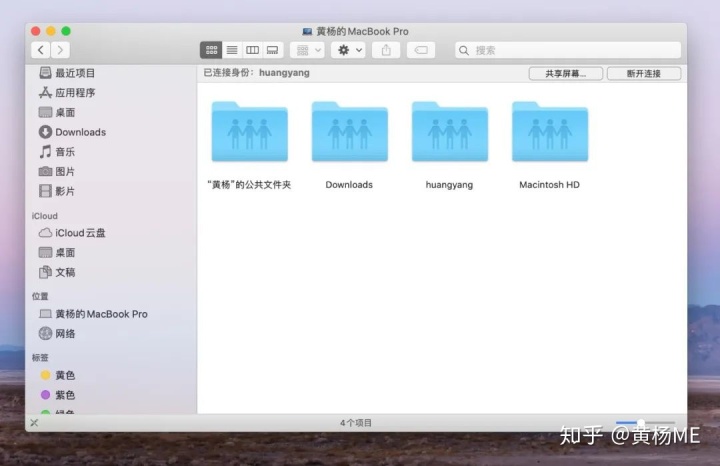720x466 pixels.
Task: Select 黄杨的MacBook Pro in sidebar locations
Action: click(93, 314)
